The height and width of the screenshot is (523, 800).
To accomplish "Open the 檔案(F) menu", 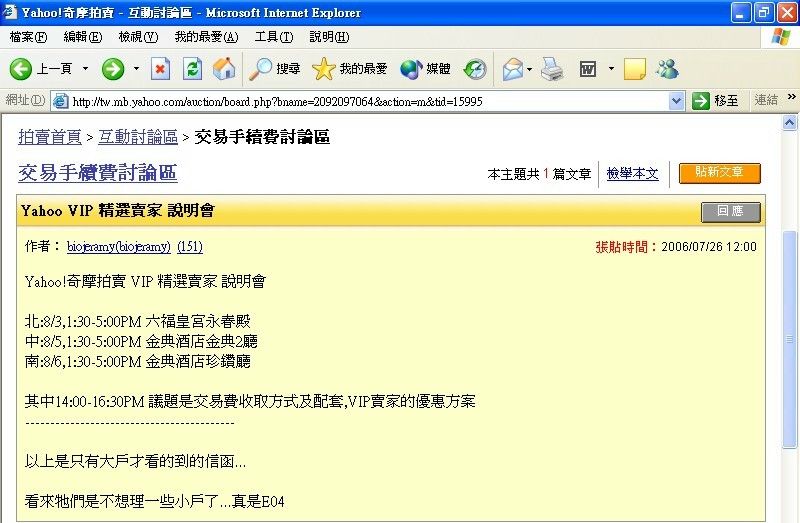I will 28,37.
